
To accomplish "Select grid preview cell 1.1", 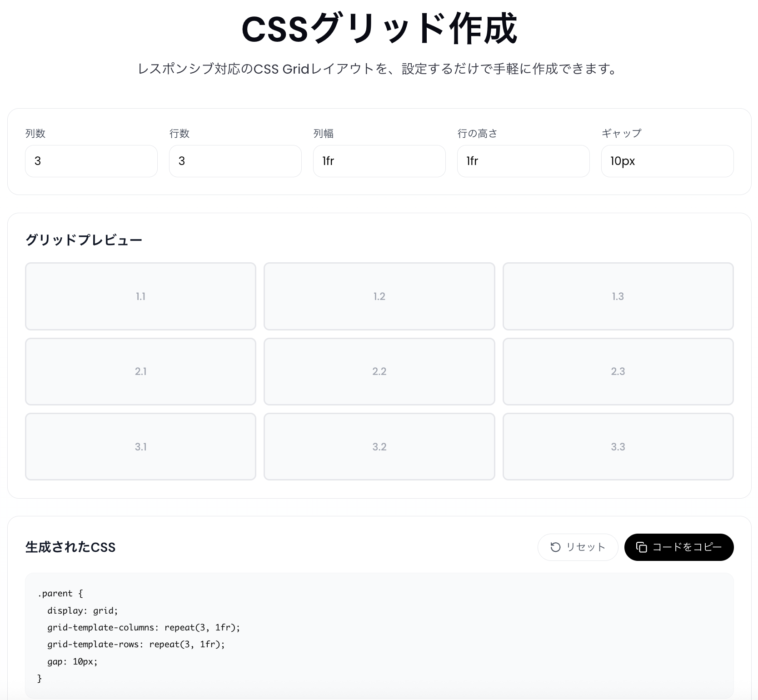I will point(140,296).
